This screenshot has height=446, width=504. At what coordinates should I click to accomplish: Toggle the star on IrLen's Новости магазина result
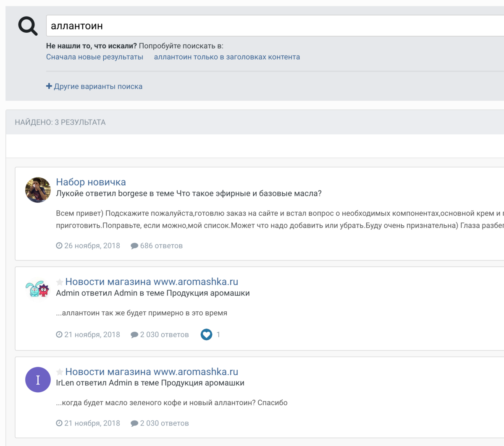[60, 372]
